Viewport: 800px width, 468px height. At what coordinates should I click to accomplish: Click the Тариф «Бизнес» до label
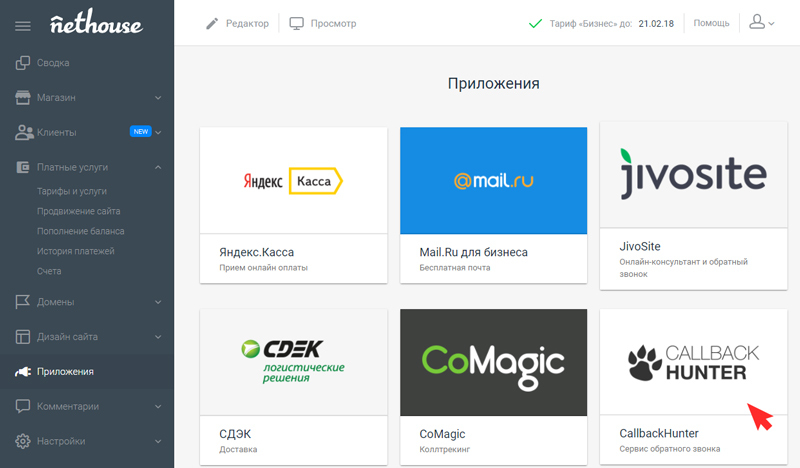[591, 23]
